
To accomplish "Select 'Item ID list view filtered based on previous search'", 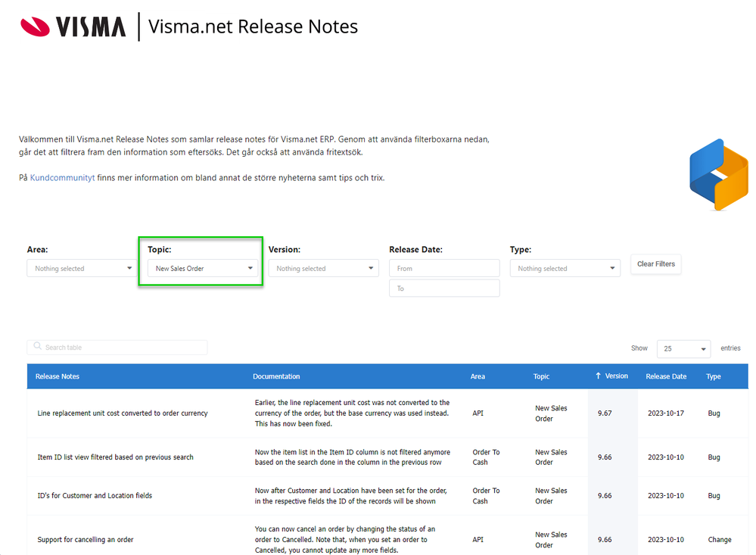I will point(115,457).
